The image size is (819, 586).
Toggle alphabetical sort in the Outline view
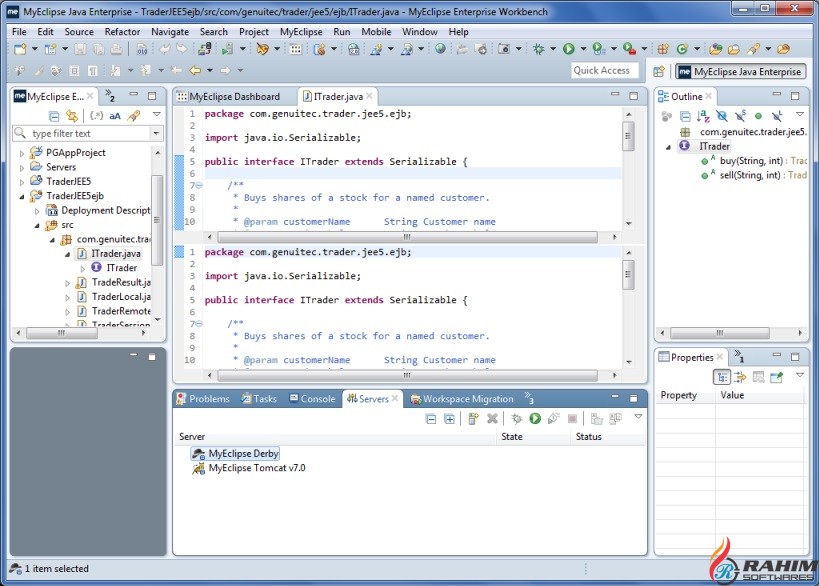pos(702,115)
